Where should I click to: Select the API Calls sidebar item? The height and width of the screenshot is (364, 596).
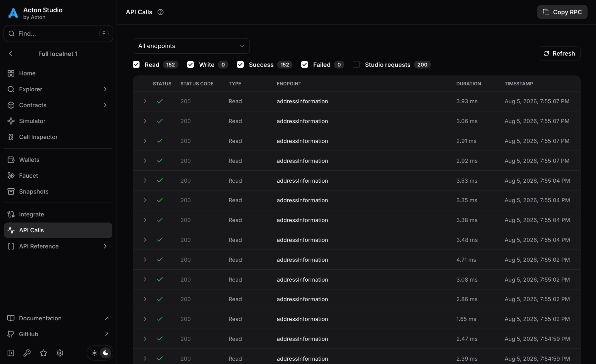58,230
